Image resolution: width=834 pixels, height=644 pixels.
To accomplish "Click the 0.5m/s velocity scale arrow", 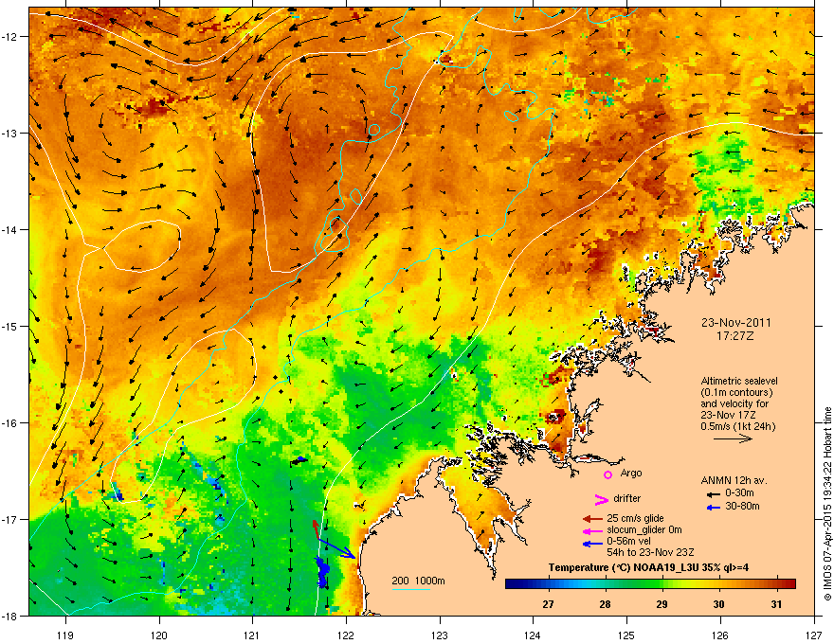I will click(733, 438).
